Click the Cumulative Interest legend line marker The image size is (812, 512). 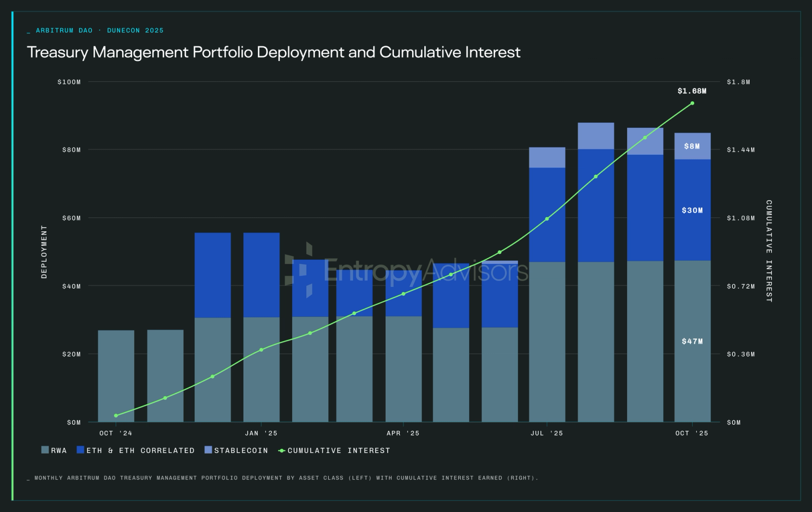coord(282,451)
